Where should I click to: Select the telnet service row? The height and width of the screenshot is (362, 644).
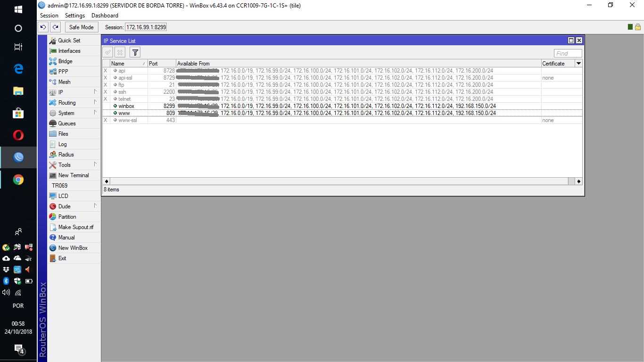[343, 99]
